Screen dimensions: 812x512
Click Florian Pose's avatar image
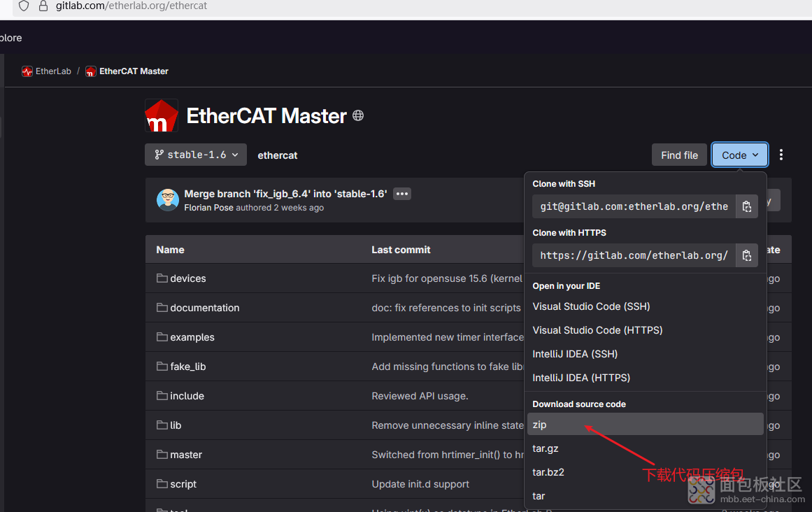point(168,200)
